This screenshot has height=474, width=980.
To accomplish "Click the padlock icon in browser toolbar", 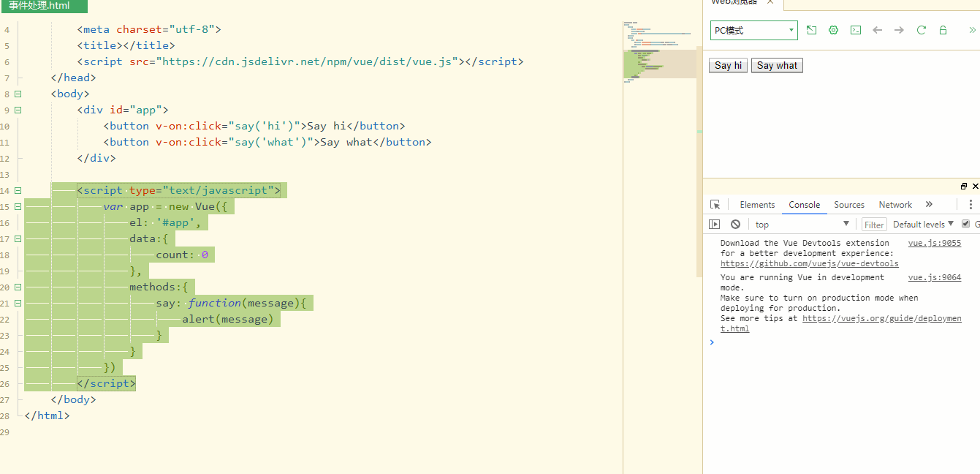I will click(943, 30).
